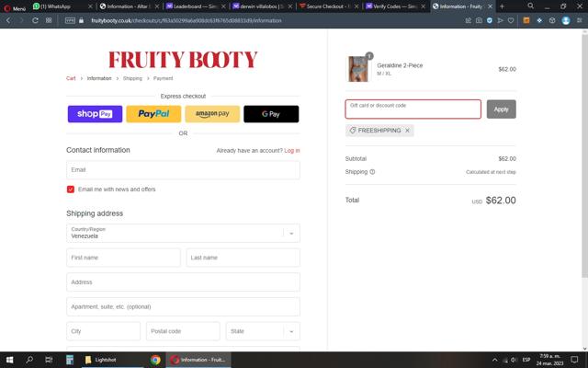Screen dimensions: 588x368
Task: Open Calculator from taskbar
Action: click(x=70, y=360)
